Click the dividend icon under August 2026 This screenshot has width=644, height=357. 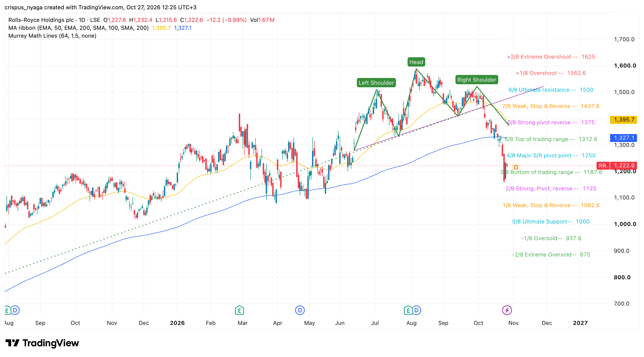tap(416, 310)
